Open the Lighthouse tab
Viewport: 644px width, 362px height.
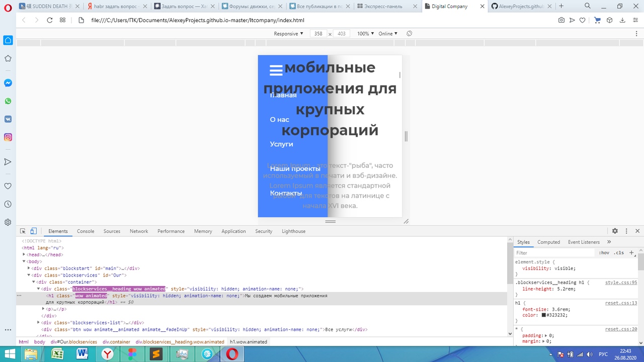[293, 231]
